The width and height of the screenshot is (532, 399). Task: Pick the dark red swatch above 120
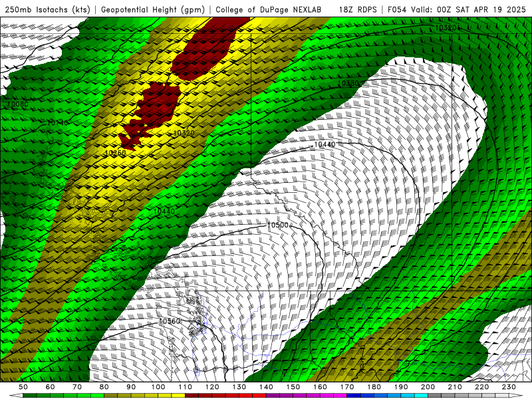pyautogui.click(x=219, y=396)
